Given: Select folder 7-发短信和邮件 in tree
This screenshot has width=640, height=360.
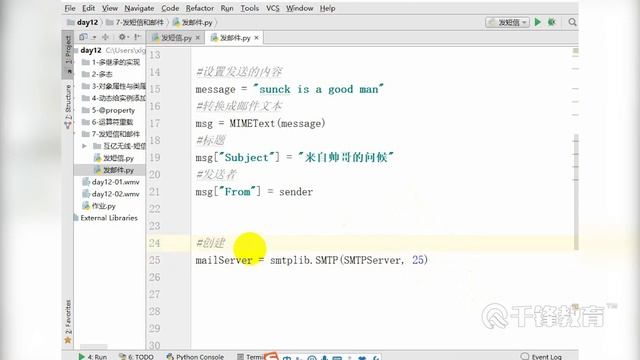Looking at the screenshot, I should coord(109,134).
